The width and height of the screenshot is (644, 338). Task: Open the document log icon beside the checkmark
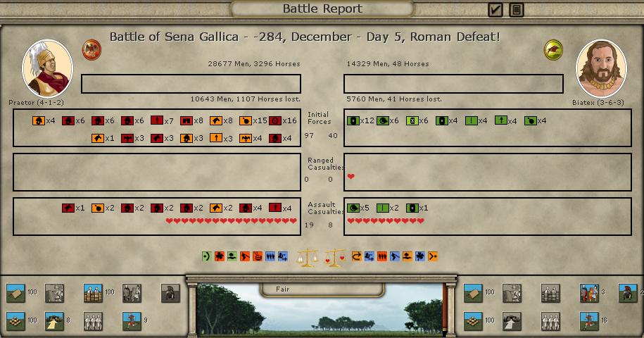coord(517,10)
